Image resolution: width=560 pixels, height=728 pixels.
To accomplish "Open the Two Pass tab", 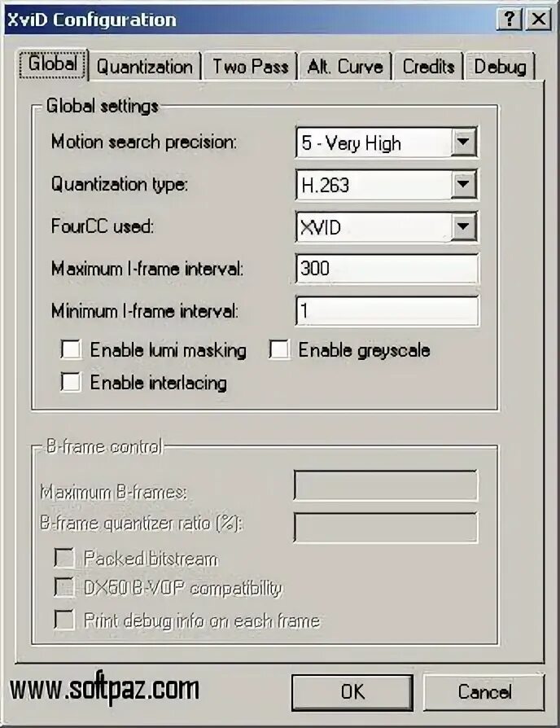I will tap(251, 67).
